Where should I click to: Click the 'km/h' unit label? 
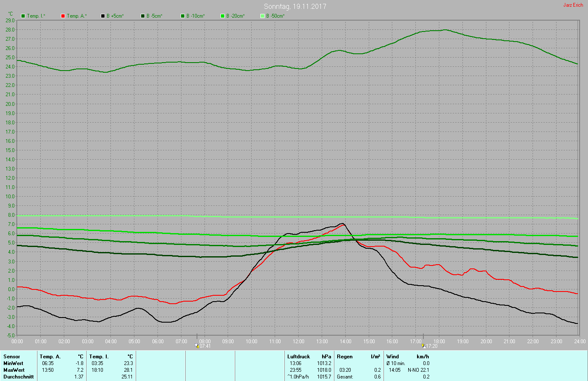423,357
